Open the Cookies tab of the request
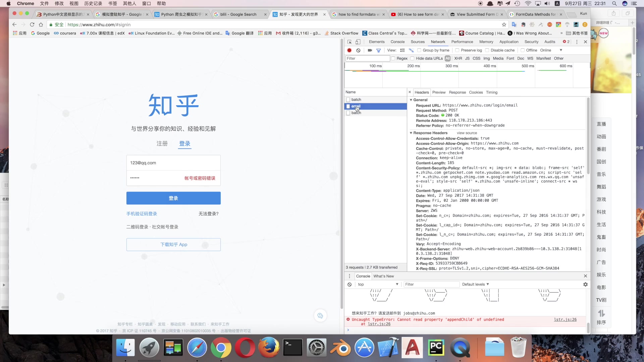This screenshot has width=644, height=362. click(476, 92)
